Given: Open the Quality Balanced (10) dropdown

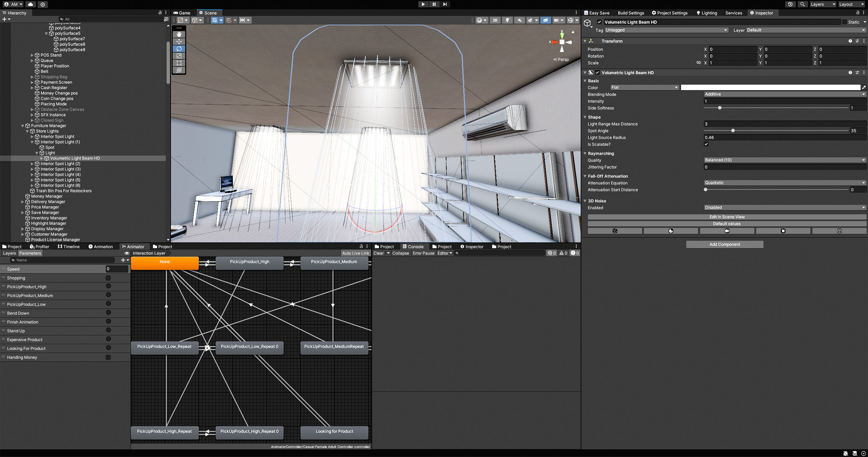Looking at the screenshot, I should [785, 160].
